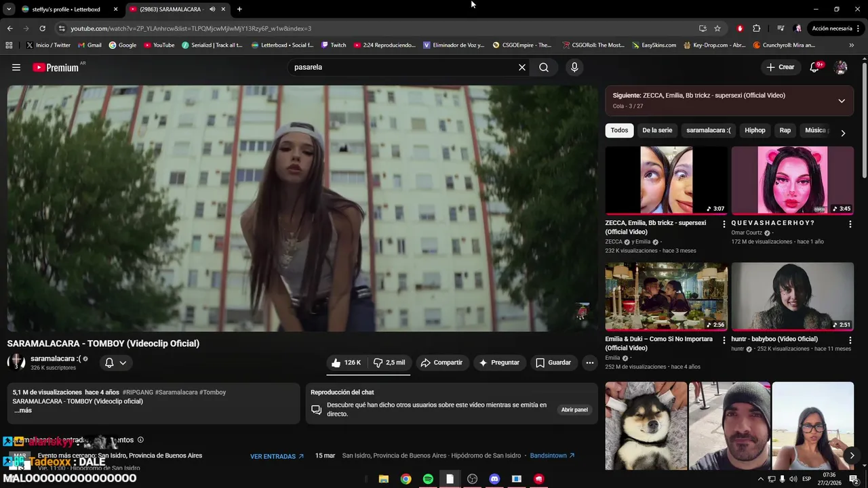Click the Crear button
The height and width of the screenshot is (488, 868).
coord(780,67)
